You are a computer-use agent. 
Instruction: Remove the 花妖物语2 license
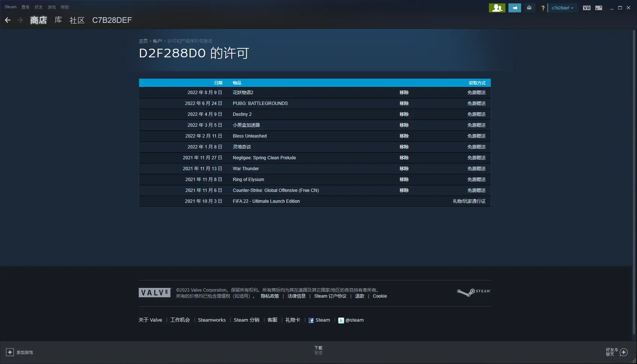point(404,93)
